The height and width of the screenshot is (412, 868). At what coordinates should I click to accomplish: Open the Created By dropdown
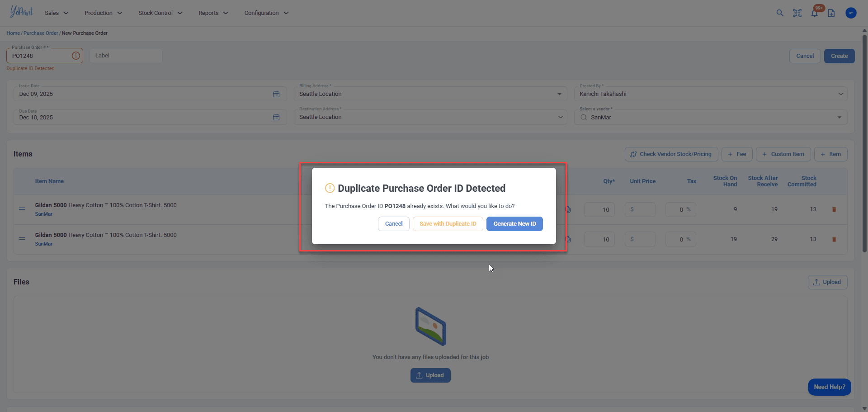pos(840,94)
